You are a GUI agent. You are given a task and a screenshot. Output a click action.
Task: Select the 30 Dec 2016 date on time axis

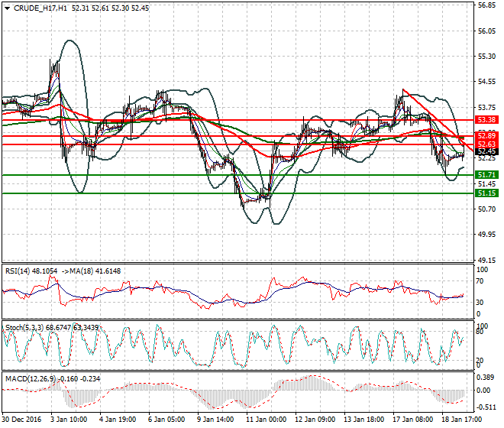click(x=21, y=420)
